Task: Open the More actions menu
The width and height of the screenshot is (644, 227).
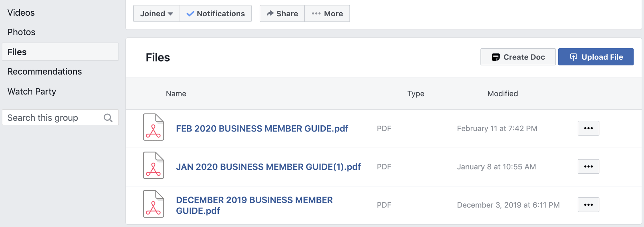Action: [x=327, y=14]
